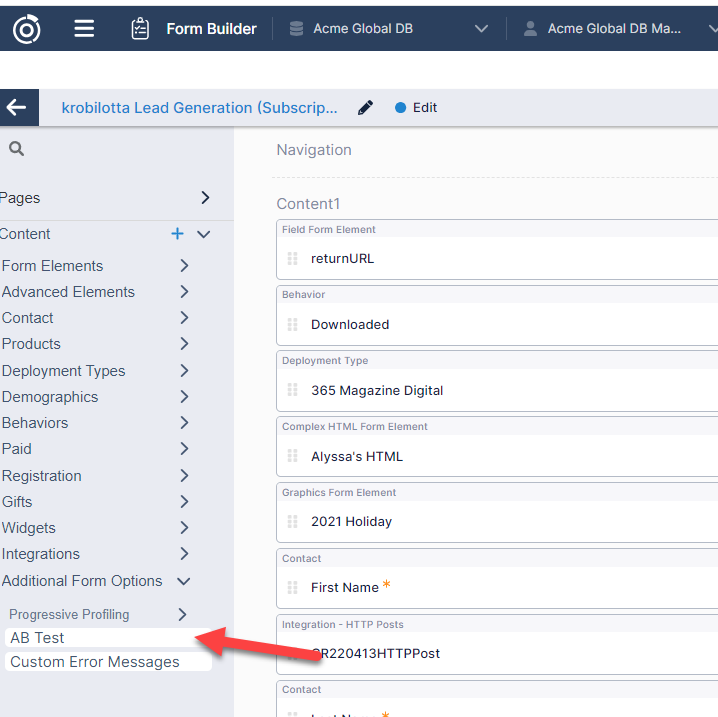
Task: Click the Form Builder clipboard icon
Action: pyautogui.click(x=141, y=29)
